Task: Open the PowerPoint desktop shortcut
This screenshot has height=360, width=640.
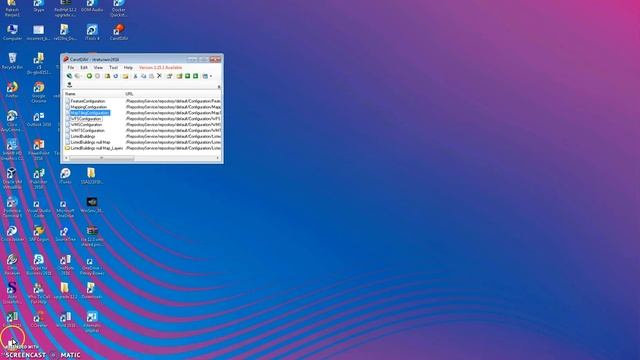Action: (39, 150)
